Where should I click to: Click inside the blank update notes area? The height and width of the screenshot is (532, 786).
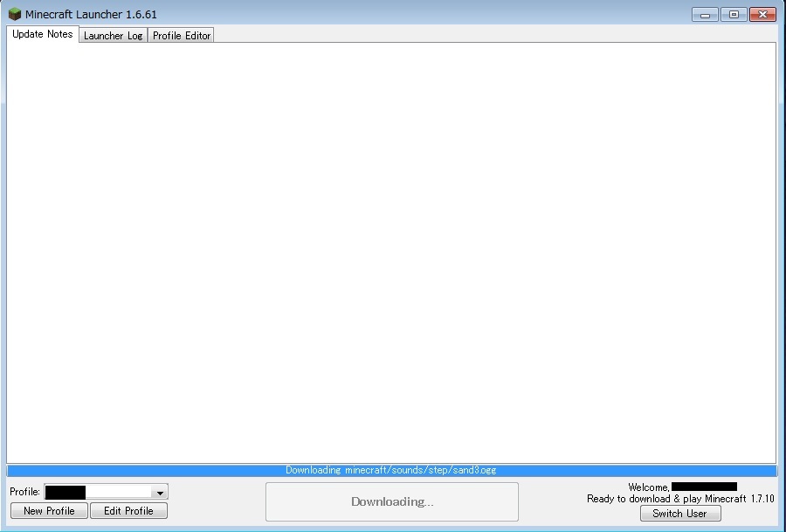click(391, 253)
